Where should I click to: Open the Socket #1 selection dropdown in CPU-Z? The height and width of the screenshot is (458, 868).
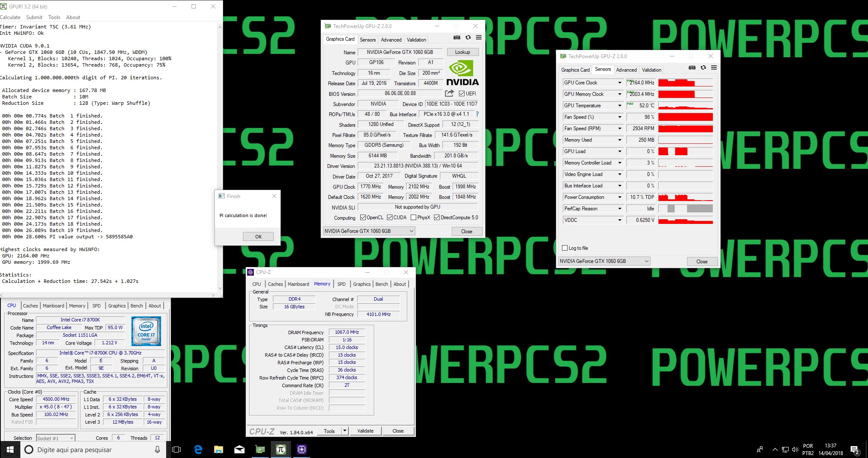click(56, 438)
